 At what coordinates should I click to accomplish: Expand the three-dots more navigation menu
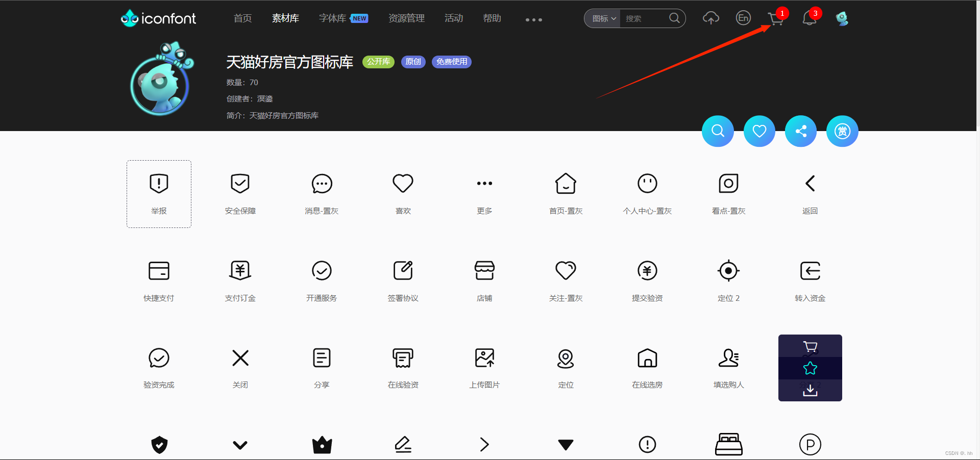(x=534, y=20)
